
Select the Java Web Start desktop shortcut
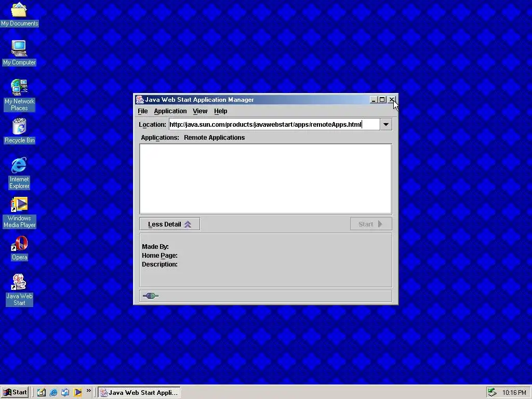pos(19,290)
